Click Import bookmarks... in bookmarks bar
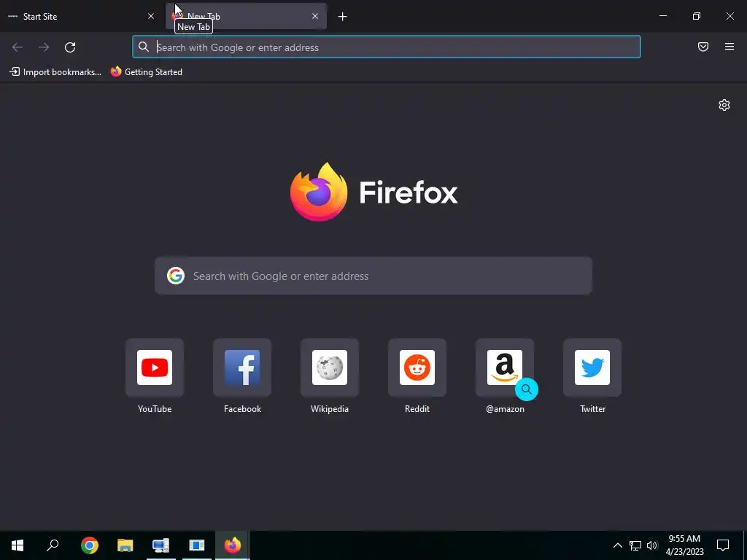The width and height of the screenshot is (747, 560). (55, 72)
